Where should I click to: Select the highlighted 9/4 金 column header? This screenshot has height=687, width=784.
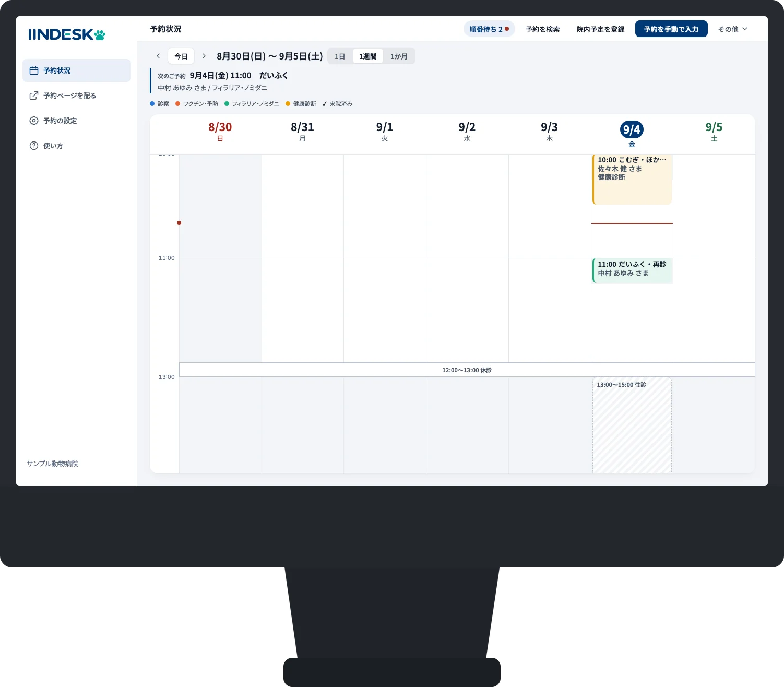632,134
